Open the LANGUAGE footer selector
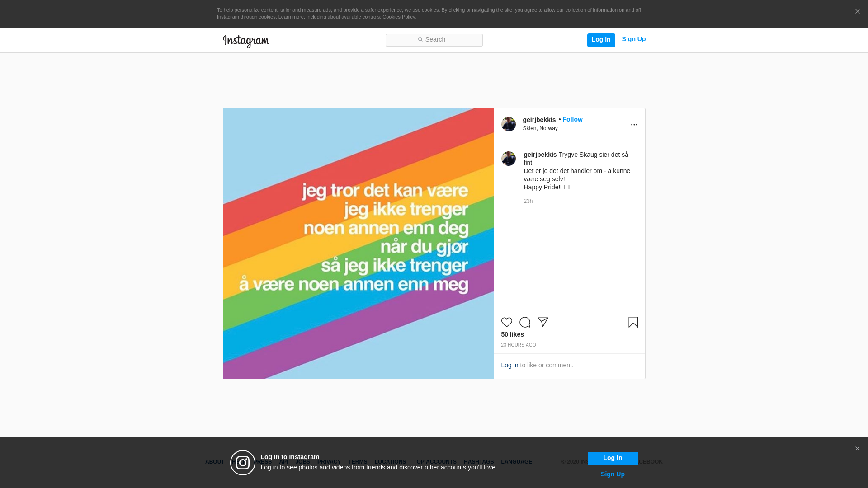Viewport: 868px width, 488px height. pyautogui.click(x=516, y=462)
